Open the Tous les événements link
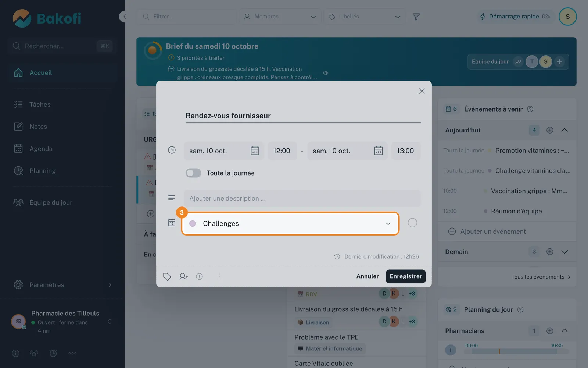588x368 pixels. coord(541,277)
